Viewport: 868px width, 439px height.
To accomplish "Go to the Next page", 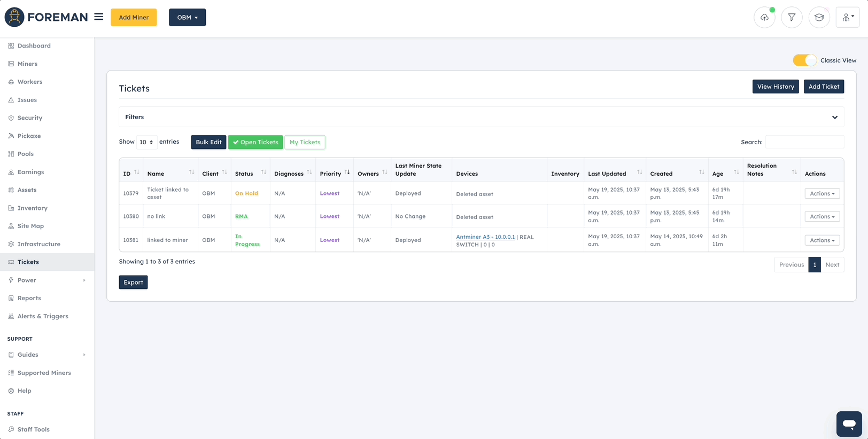I will coord(832,265).
